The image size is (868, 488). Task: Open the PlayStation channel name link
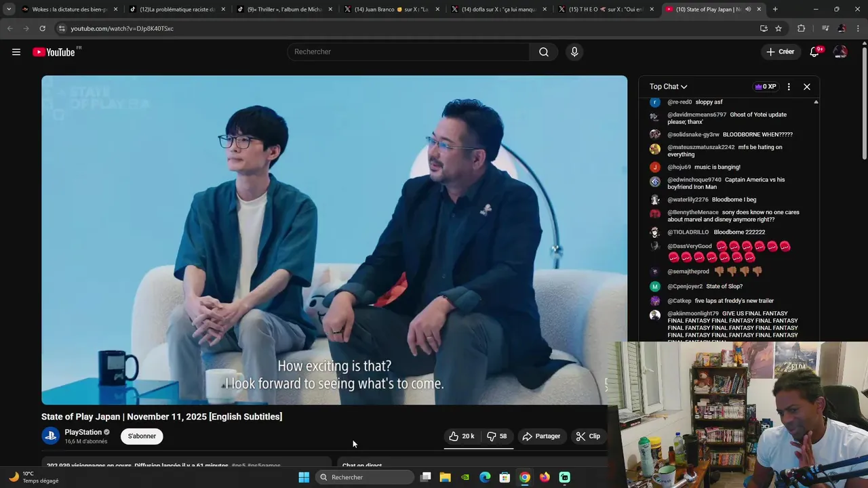click(x=83, y=432)
